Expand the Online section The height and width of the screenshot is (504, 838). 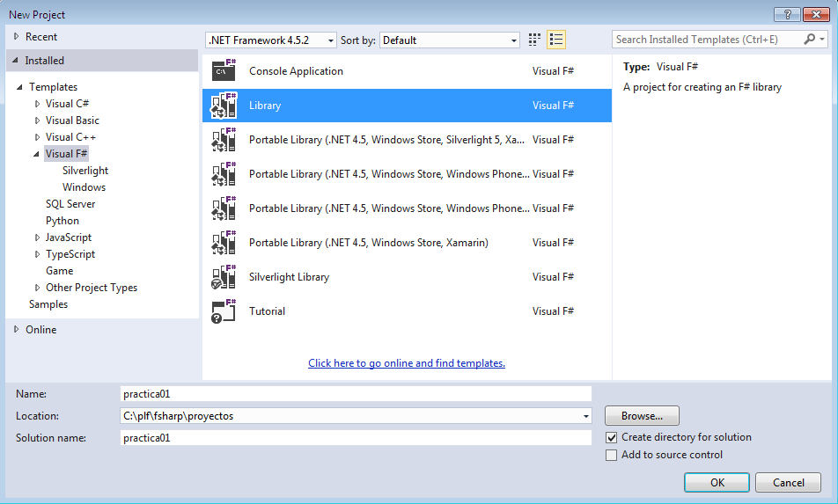[16, 330]
